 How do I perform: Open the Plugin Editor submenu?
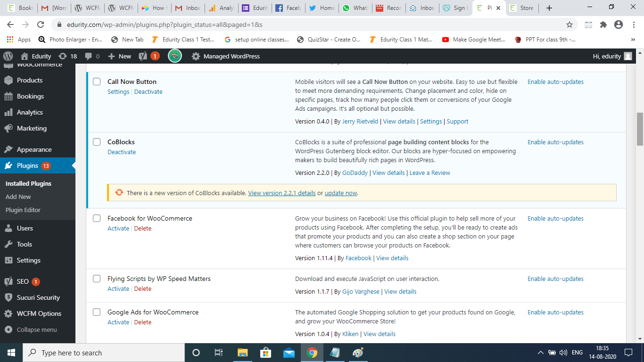tap(23, 210)
